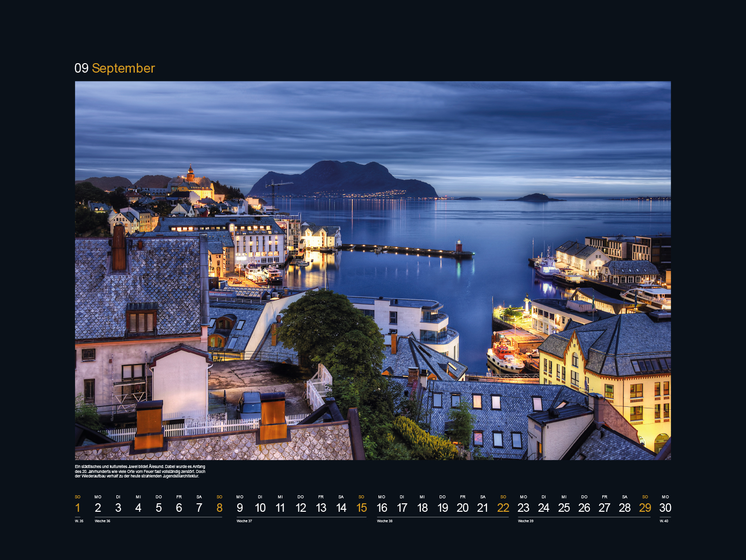The width and height of the screenshot is (746, 560).
Task: Click the "W. 40" week label
Action: coord(664,521)
